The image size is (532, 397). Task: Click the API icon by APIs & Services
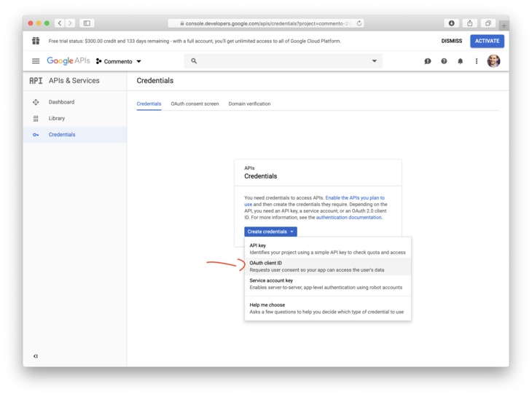(36, 81)
